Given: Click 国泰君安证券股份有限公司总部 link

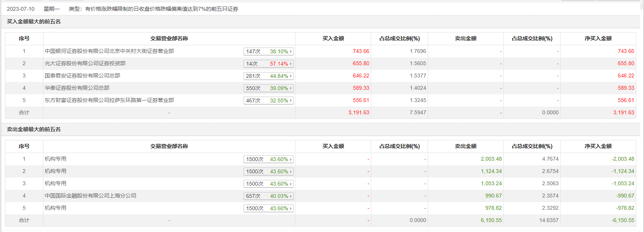Looking at the screenshot, I should [82, 76].
